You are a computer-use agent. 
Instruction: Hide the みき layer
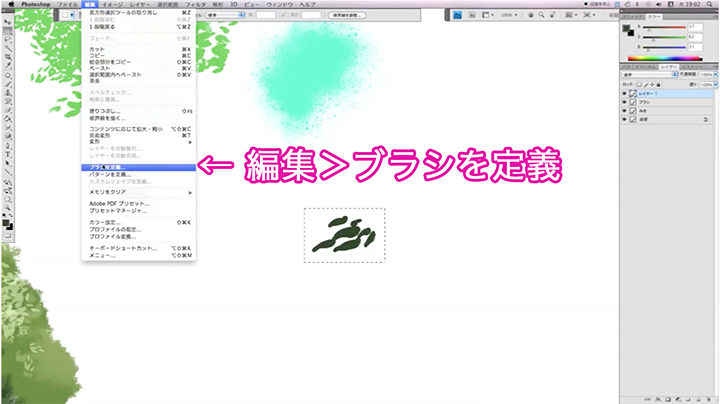624,111
